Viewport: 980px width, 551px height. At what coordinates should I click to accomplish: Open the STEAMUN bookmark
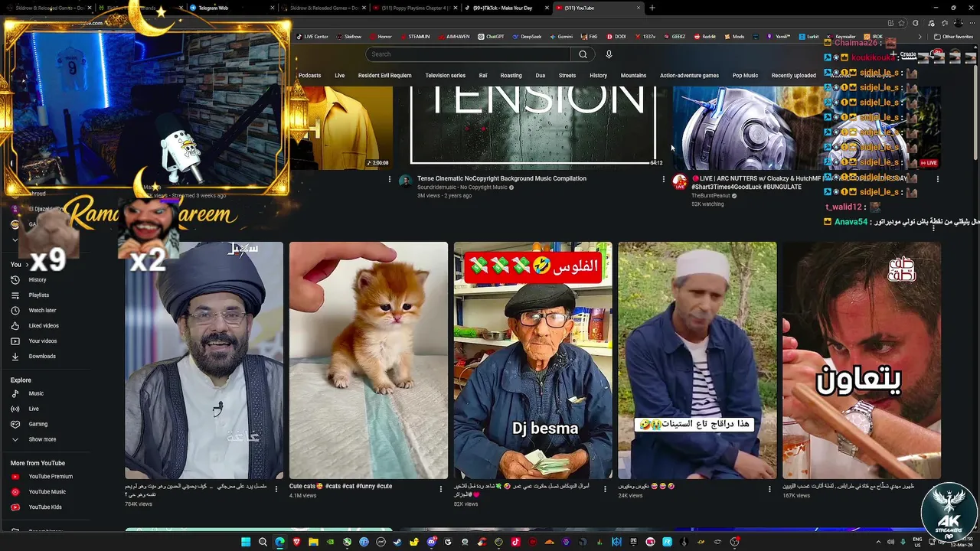pos(414,36)
